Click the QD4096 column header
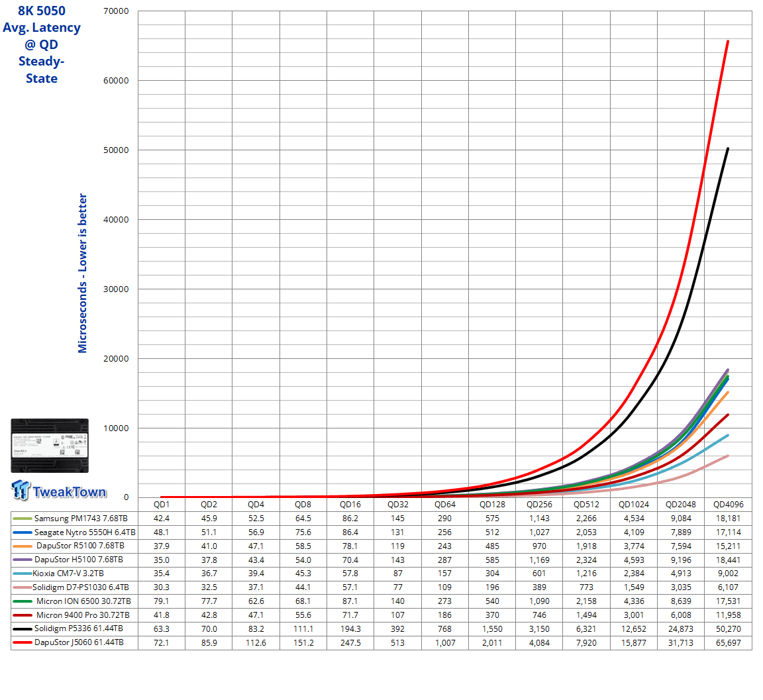This screenshot has height=700, width=763. [729, 505]
